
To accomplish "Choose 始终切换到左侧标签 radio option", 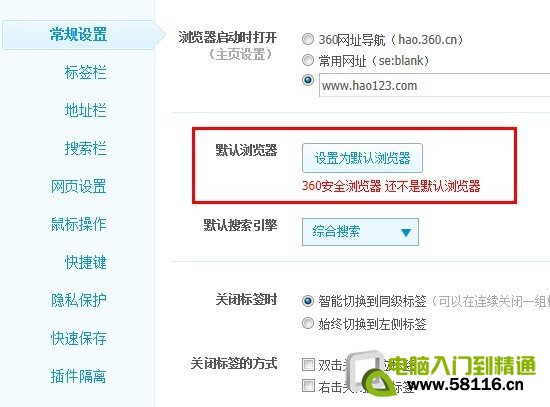I will click(308, 323).
